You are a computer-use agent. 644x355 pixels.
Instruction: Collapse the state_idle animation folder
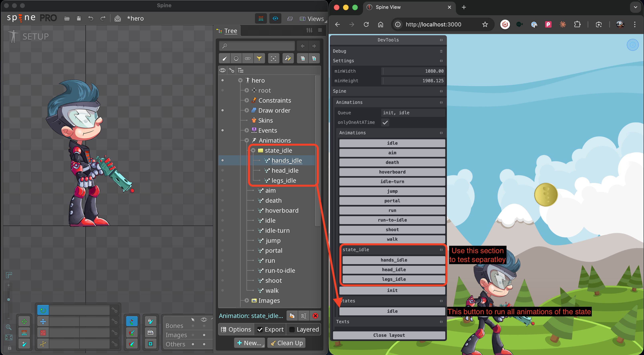click(x=253, y=150)
